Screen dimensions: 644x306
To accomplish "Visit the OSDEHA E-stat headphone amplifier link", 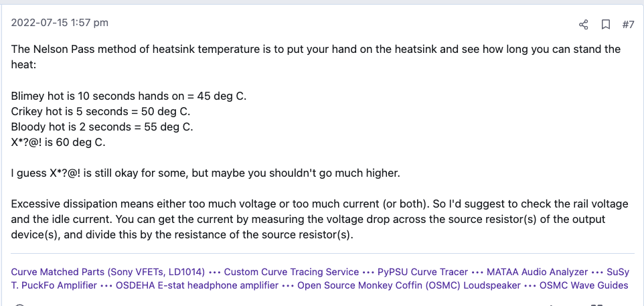I will tap(196, 285).
